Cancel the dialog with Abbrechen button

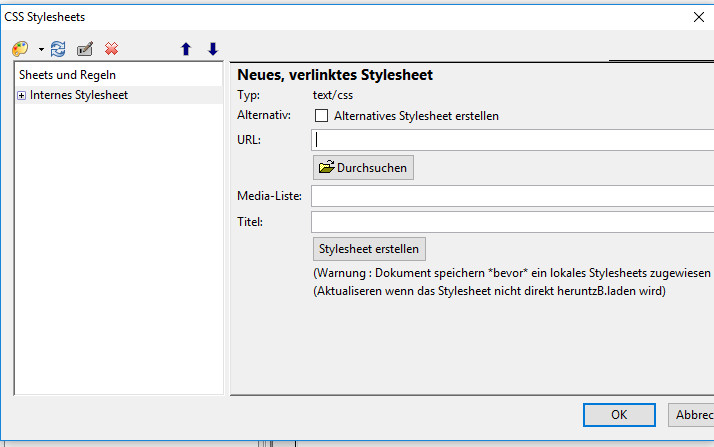pos(690,415)
